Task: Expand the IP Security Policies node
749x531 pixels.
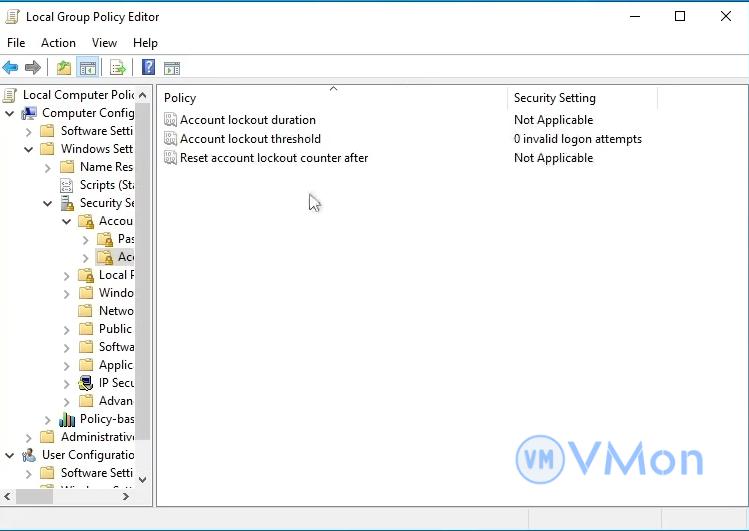Action: pyautogui.click(x=67, y=383)
